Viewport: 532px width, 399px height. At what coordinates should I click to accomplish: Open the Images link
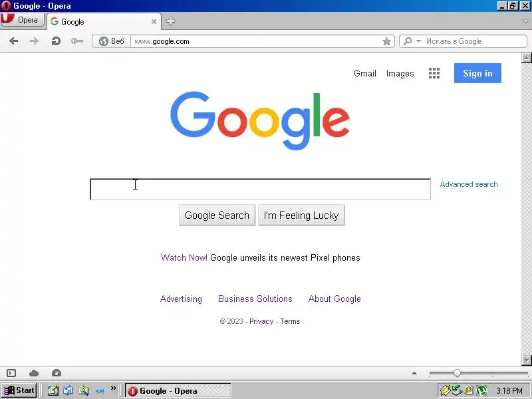400,74
